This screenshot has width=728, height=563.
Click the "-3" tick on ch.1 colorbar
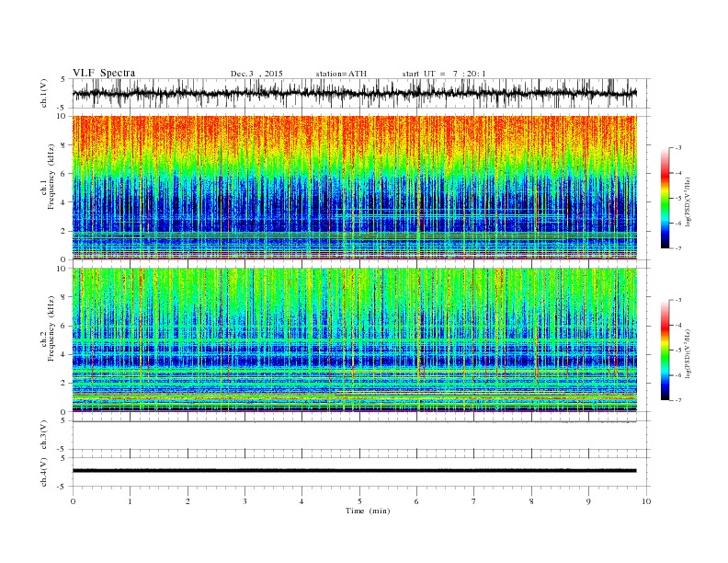pyautogui.click(x=678, y=148)
